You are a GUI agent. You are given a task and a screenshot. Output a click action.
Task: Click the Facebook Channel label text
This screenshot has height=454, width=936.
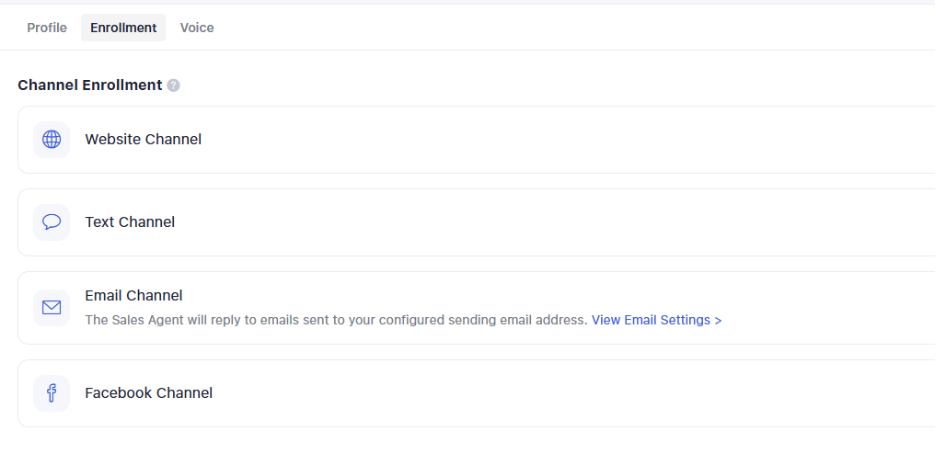click(149, 393)
